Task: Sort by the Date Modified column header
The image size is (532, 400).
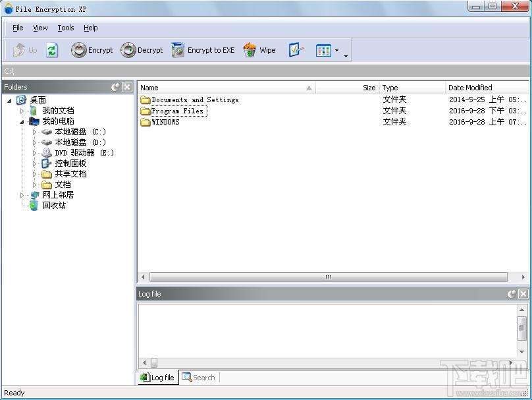Action: pyautogui.click(x=487, y=88)
